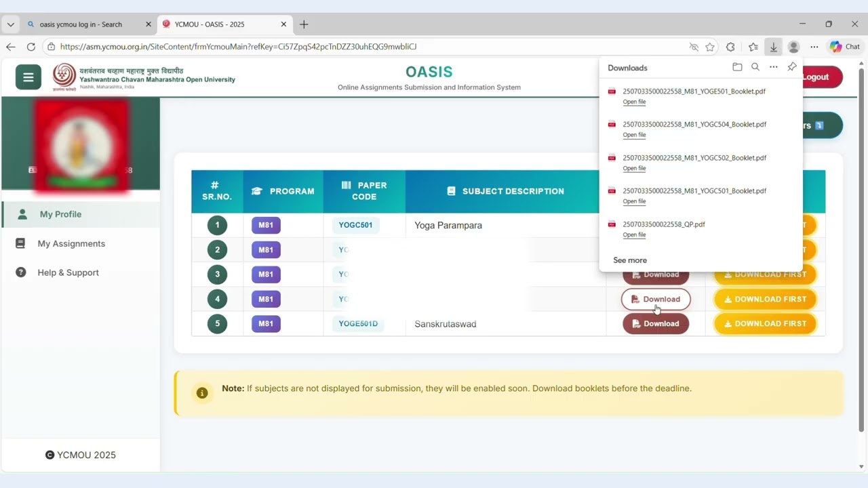The image size is (868, 488).
Task: Click Open file under YOGE501 Booklet
Action: pyautogui.click(x=634, y=102)
